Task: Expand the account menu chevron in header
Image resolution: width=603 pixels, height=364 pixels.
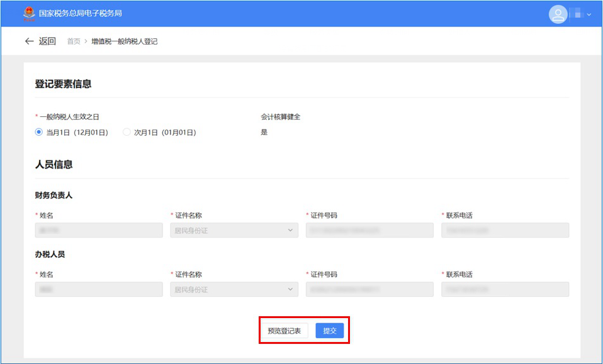Action: (x=589, y=14)
